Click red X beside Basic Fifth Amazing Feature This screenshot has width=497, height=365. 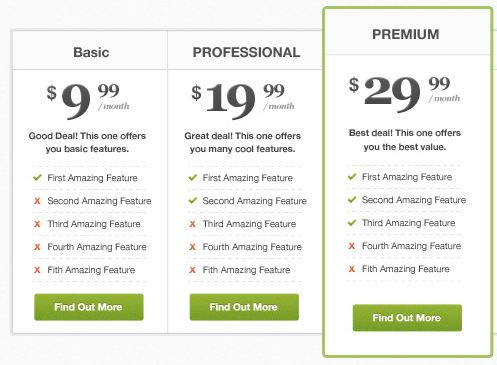[x=37, y=270]
